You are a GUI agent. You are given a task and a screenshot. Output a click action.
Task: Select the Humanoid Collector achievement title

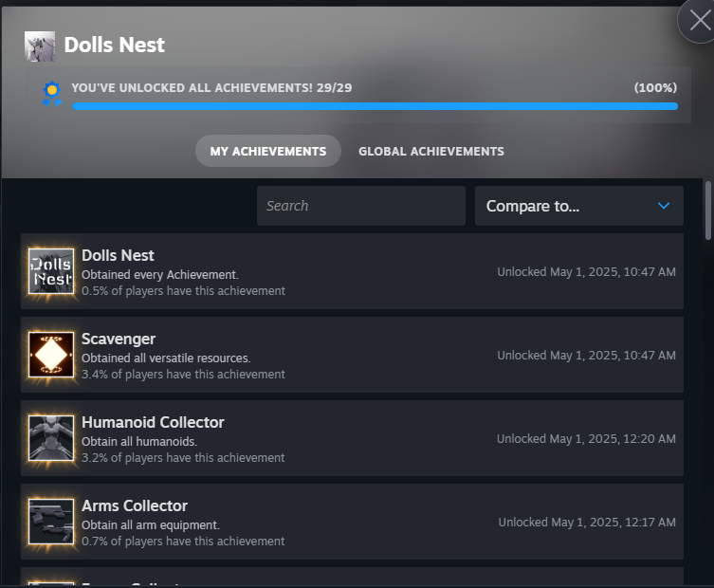pos(153,422)
